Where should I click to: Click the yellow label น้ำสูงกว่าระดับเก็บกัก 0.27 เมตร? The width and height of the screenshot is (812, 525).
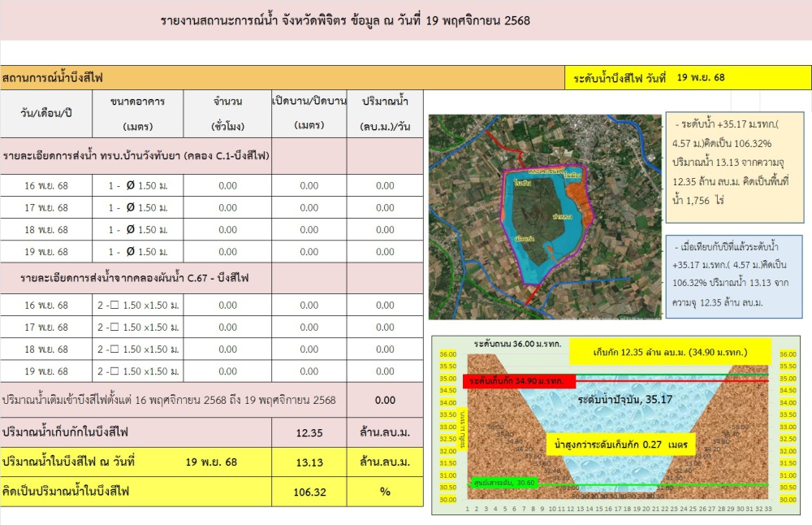[x=621, y=445]
